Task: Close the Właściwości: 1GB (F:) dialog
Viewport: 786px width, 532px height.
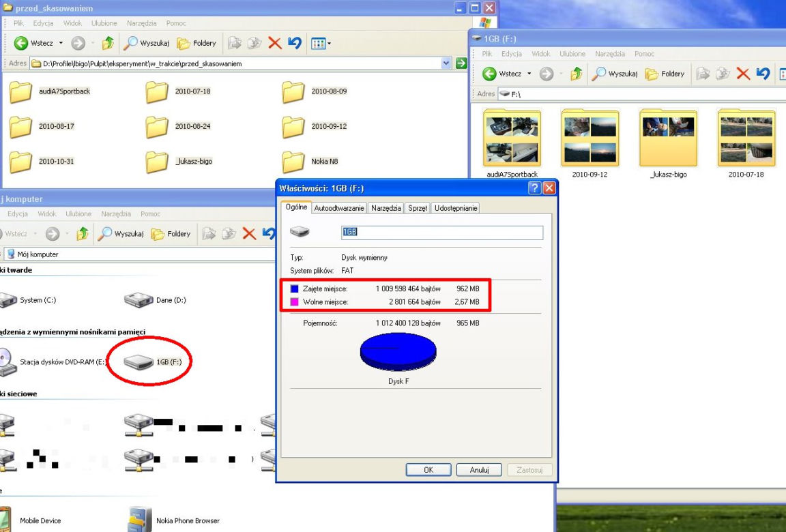Action: point(549,188)
